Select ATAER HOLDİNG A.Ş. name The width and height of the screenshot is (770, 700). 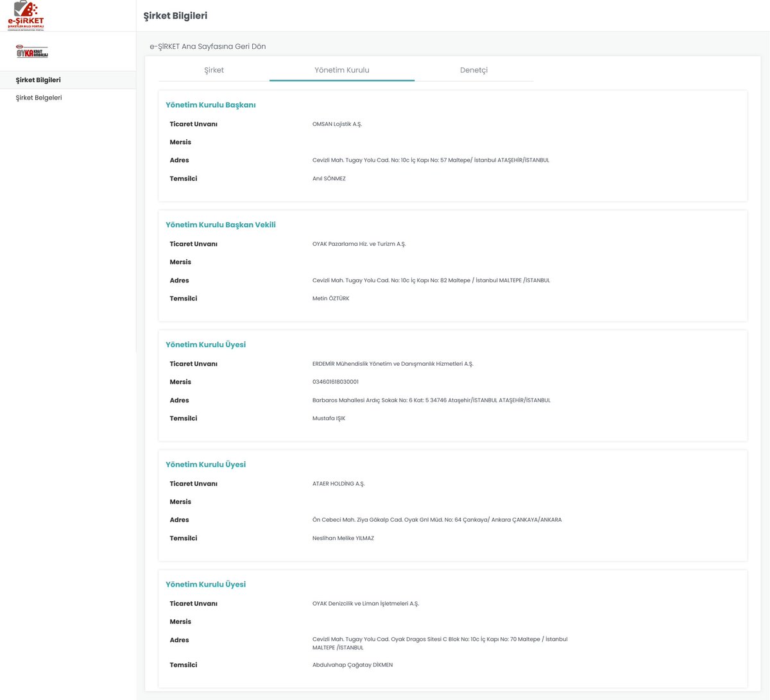click(338, 484)
